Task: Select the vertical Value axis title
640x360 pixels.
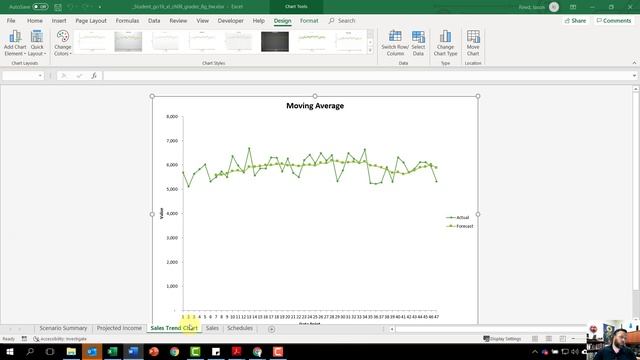Action: (162, 213)
